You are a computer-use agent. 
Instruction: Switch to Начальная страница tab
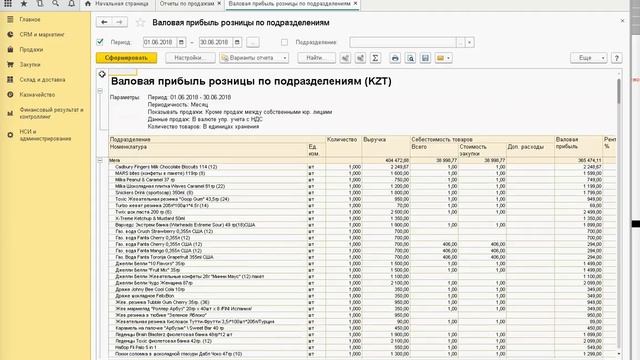[117, 4]
